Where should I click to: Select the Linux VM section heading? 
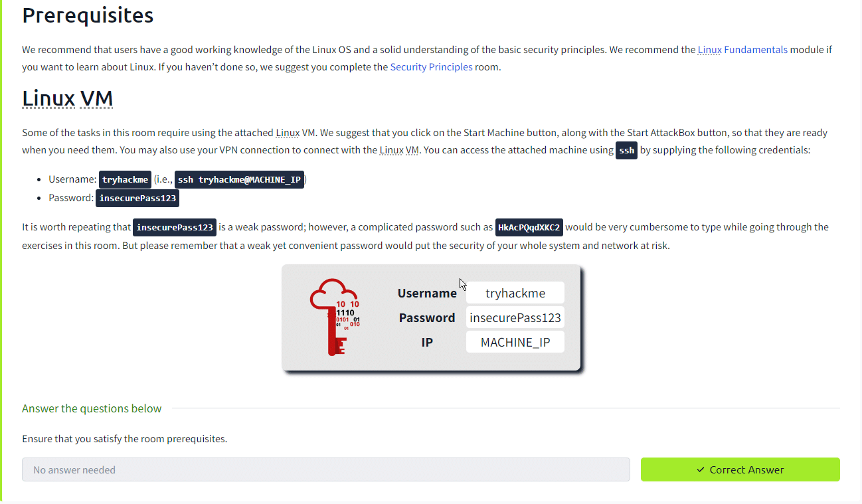(x=67, y=98)
